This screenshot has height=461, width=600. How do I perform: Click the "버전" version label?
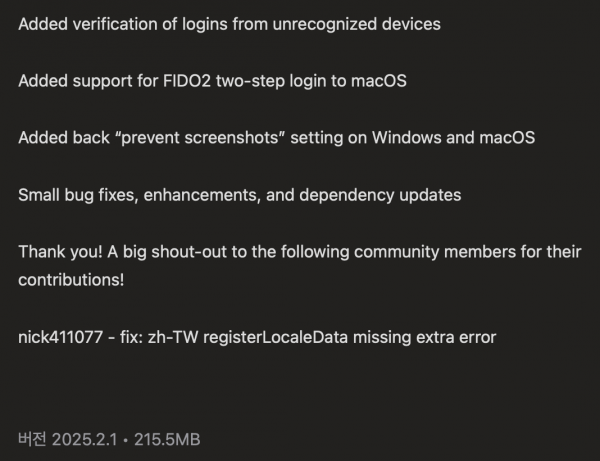pyautogui.click(x=32, y=439)
